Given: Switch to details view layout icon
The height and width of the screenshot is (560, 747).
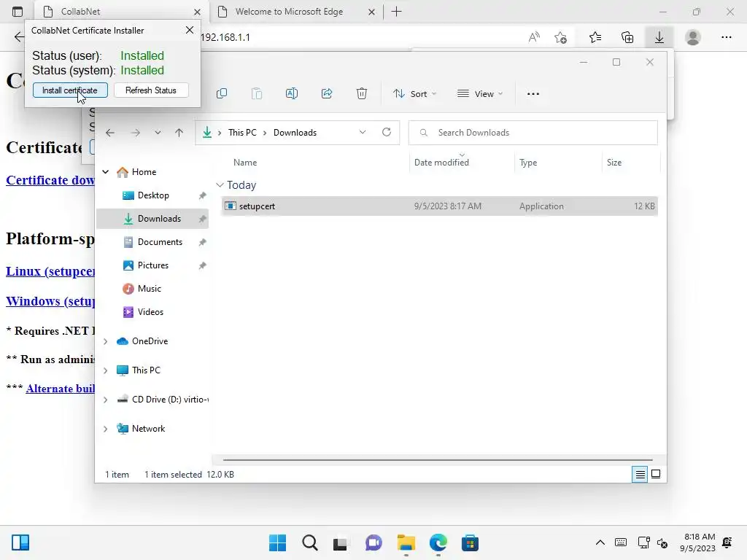Looking at the screenshot, I should pos(640,474).
